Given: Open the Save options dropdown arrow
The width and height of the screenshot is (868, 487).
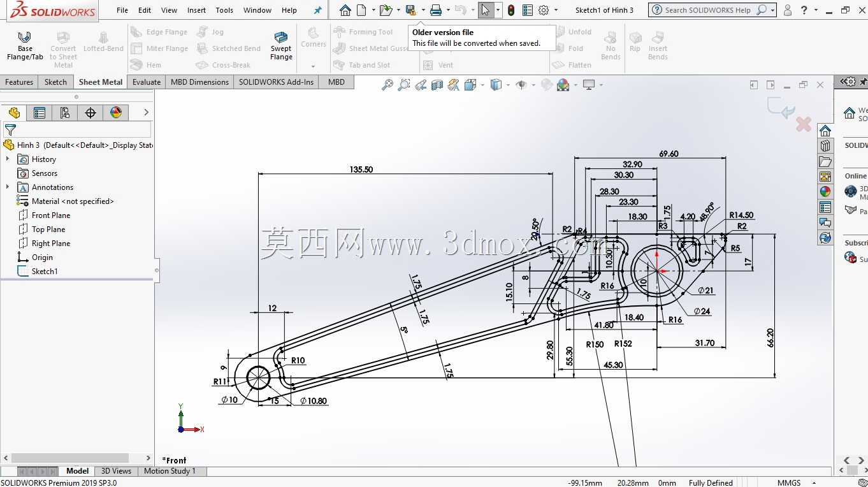Looking at the screenshot, I should coord(423,10).
